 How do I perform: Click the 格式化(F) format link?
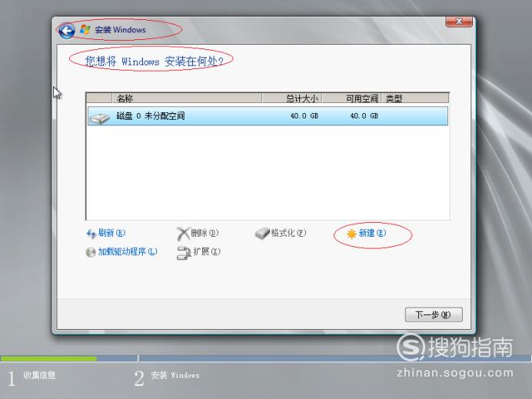point(288,233)
